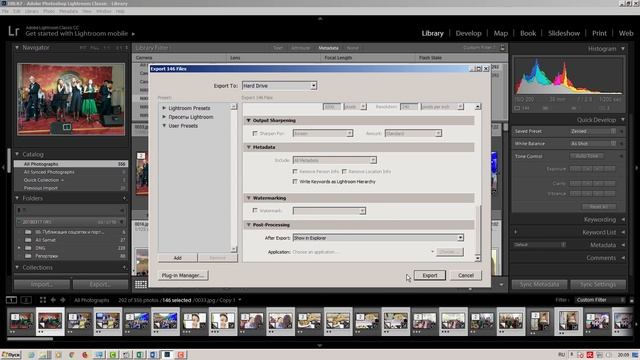Collapse Output Sharpening section
Screen dimensions: 640x360
pos(248,120)
